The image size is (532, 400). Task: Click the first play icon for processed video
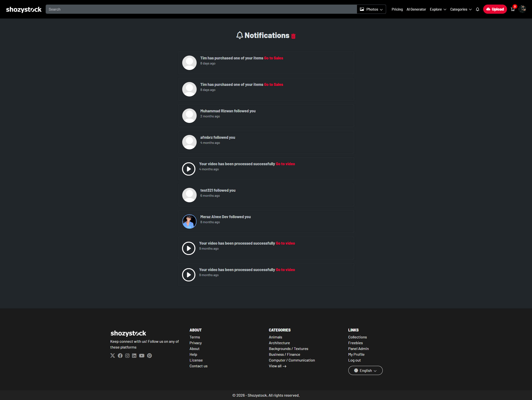coord(188,169)
